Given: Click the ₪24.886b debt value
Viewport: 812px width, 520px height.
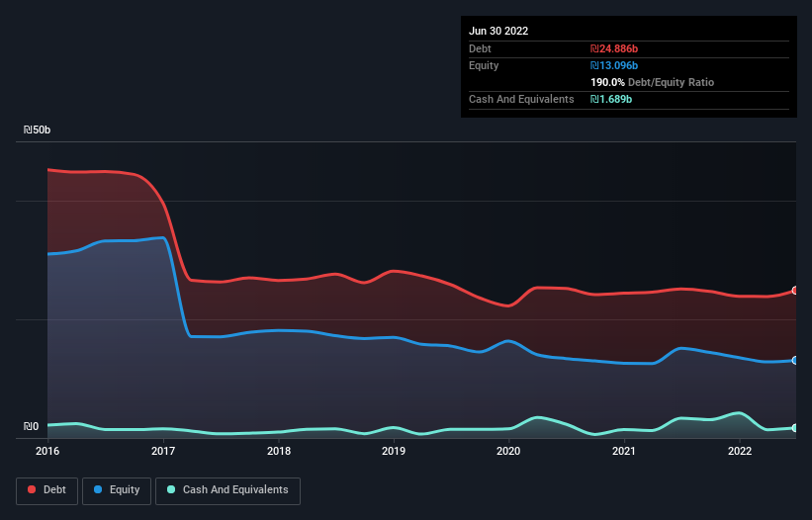Looking at the screenshot, I should tap(614, 48).
